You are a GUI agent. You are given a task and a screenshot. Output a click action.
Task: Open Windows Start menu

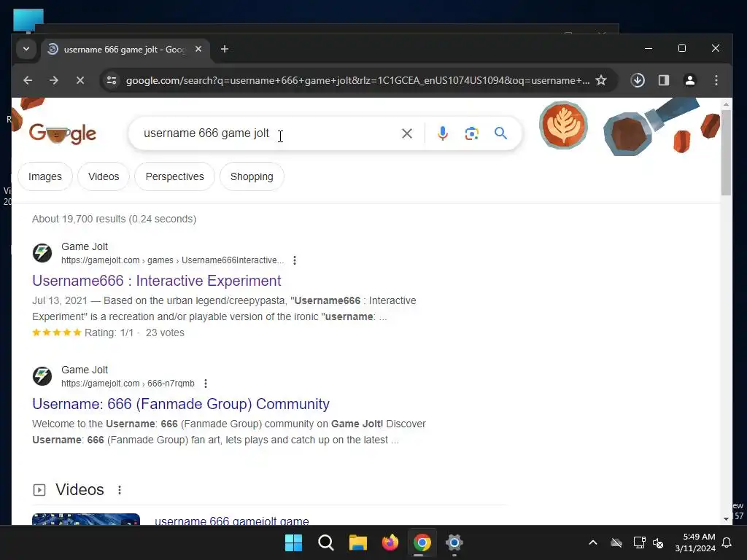pyautogui.click(x=293, y=542)
